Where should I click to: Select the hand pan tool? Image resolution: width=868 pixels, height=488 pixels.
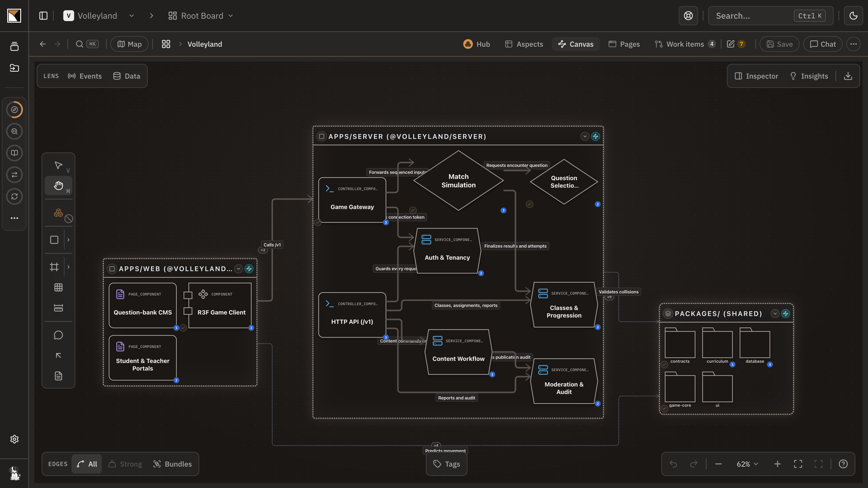58,186
